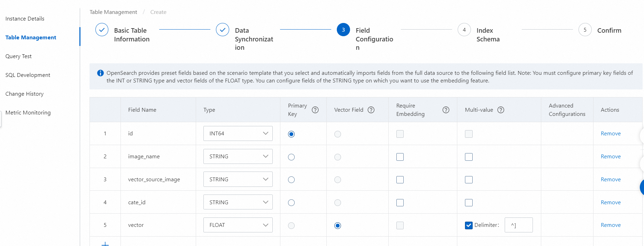Click Require Embedding help icon
The image size is (644, 246).
click(446, 110)
